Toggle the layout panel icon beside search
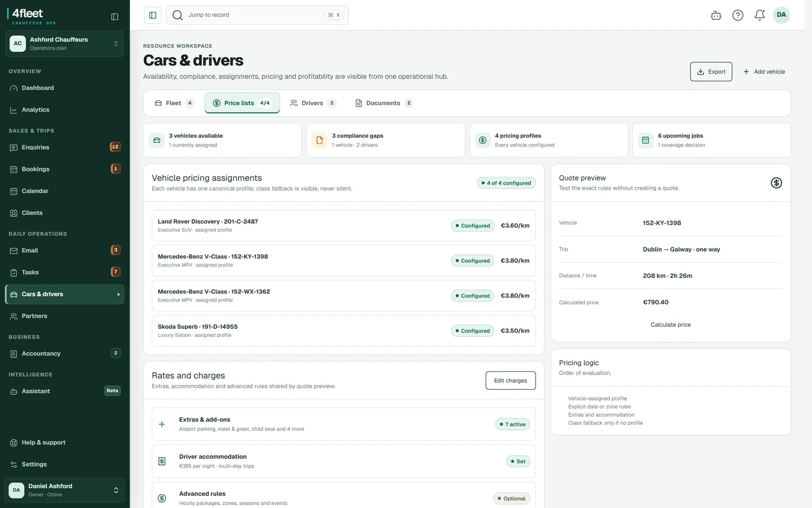 [x=153, y=15]
